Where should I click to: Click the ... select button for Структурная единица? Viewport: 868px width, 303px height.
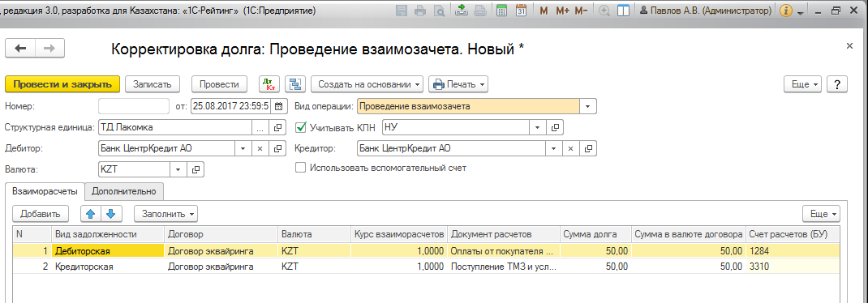[x=260, y=128]
